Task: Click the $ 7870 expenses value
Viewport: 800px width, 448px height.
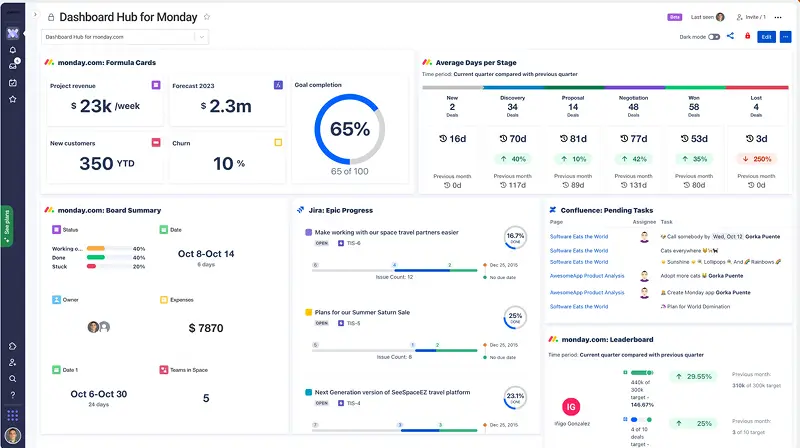Action: pyautogui.click(x=206, y=328)
